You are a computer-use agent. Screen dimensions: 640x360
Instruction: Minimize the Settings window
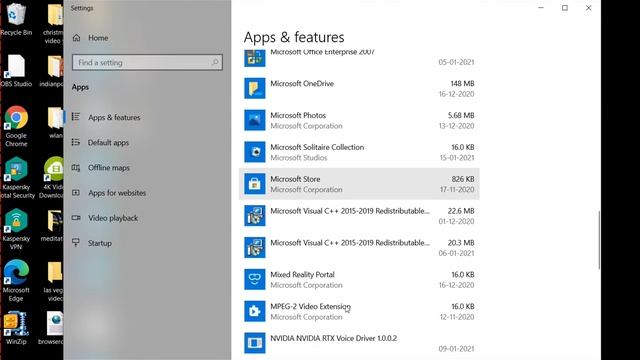[541, 8]
